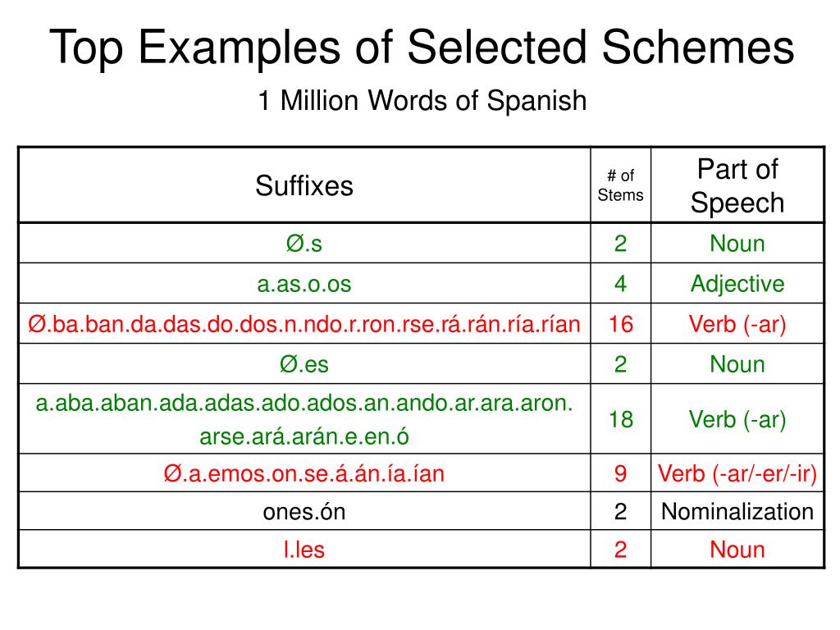Click the 'a.as.o.os' suffix cell
840x630 pixels.
tap(304, 283)
